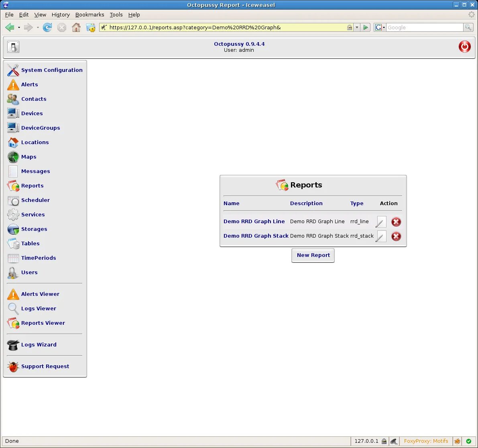Open the Edit menu
The image size is (478, 448).
(24, 14)
